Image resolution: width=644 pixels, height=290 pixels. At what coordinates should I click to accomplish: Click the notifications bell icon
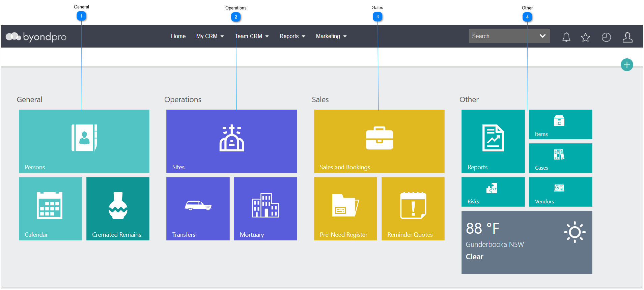566,37
